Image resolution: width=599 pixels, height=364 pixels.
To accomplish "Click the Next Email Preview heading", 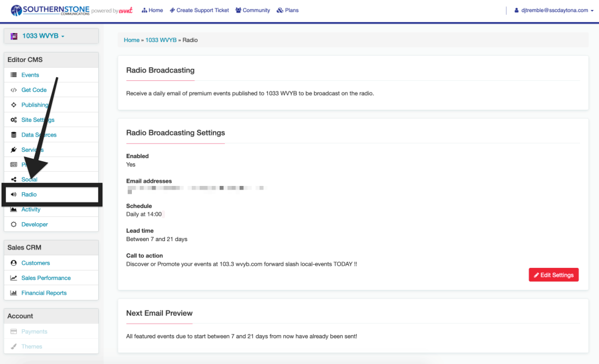I will (159, 313).
